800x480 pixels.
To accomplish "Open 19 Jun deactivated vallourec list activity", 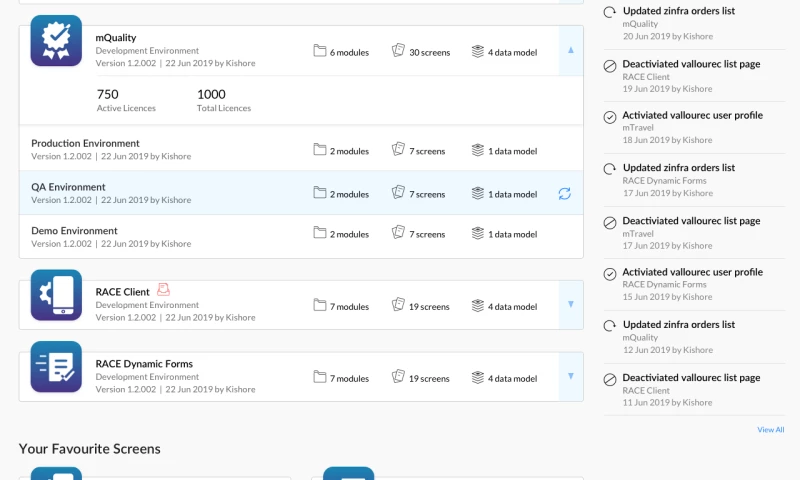I will coord(691,64).
